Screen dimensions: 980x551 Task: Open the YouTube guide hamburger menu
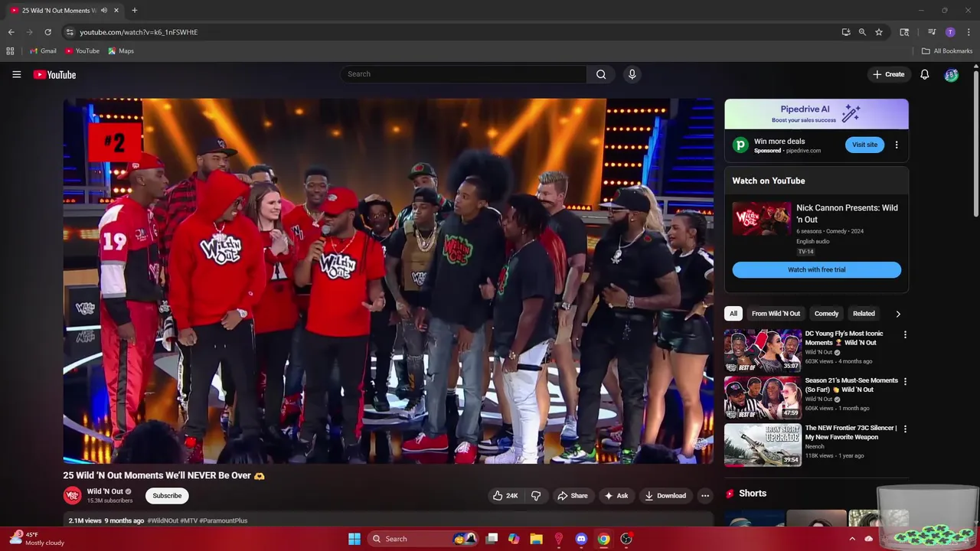pyautogui.click(x=16, y=74)
